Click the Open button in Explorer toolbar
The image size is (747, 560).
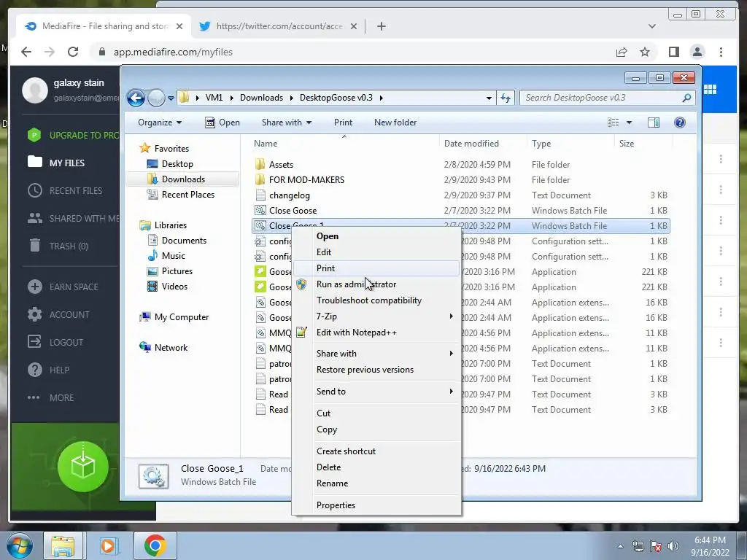pos(222,122)
